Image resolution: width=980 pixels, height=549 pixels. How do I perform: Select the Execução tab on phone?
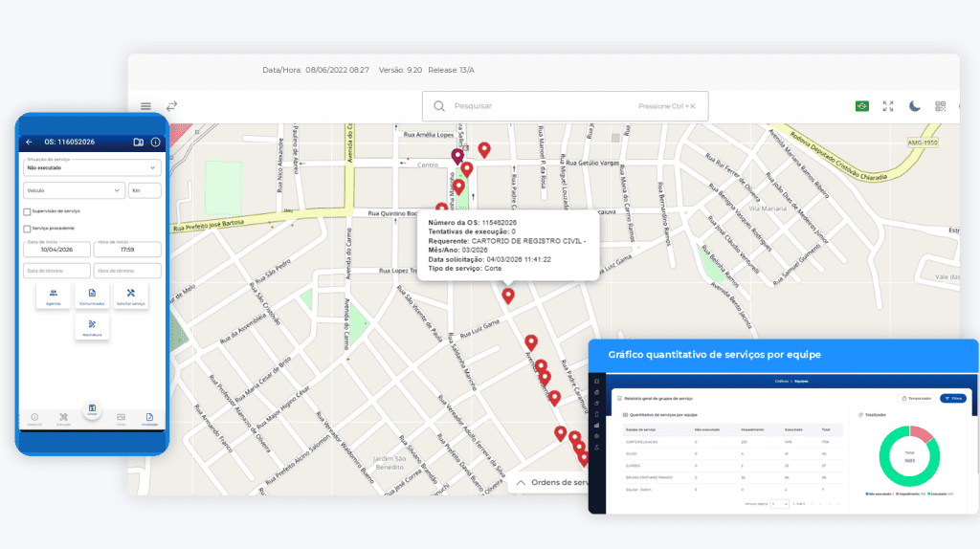tap(63, 419)
